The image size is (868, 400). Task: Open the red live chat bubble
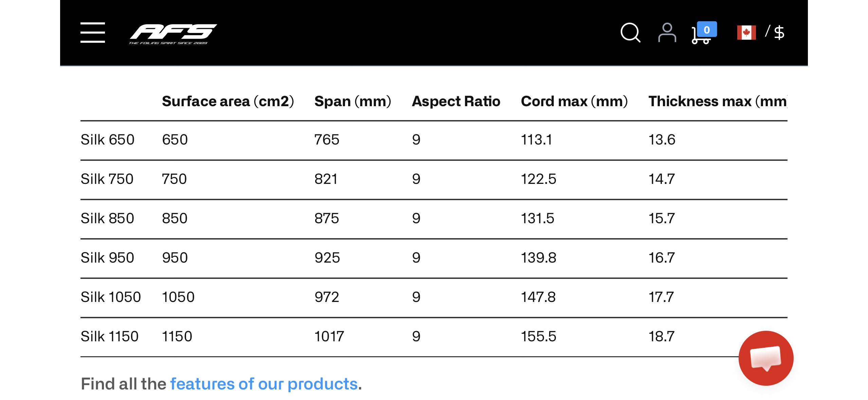click(766, 358)
